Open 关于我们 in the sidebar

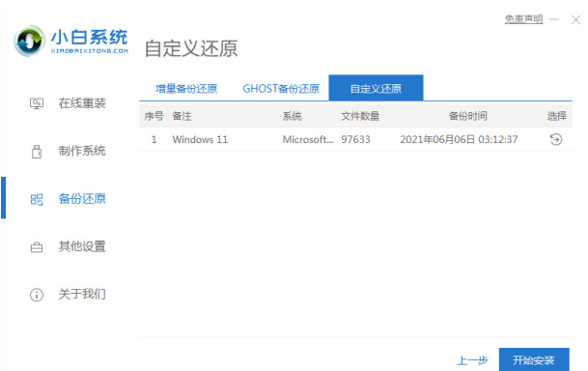point(82,294)
